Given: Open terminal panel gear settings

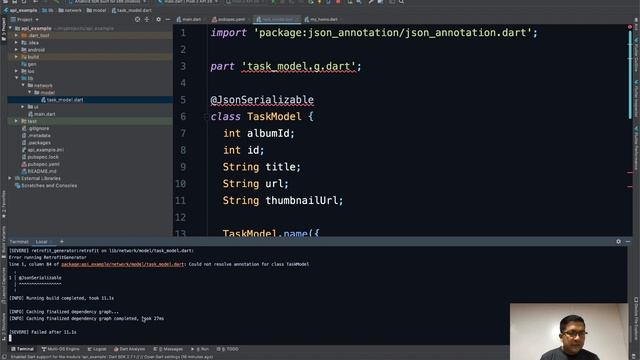Looking at the screenshot, I should [618, 242].
